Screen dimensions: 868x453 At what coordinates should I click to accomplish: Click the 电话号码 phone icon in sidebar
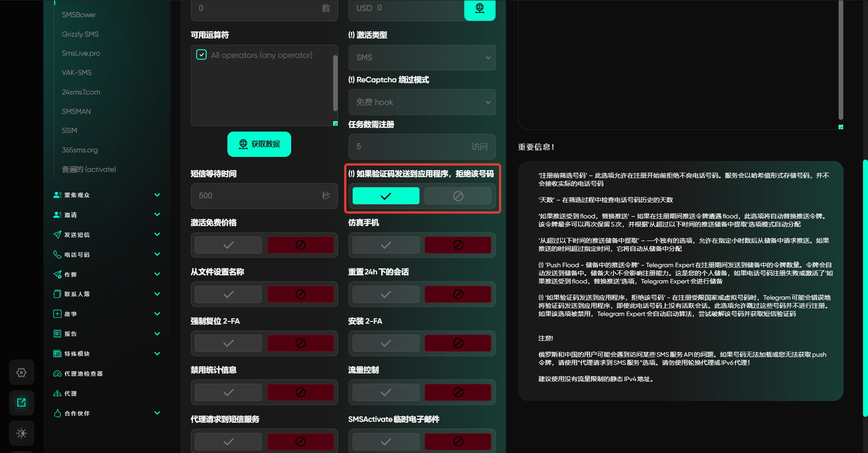click(57, 255)
